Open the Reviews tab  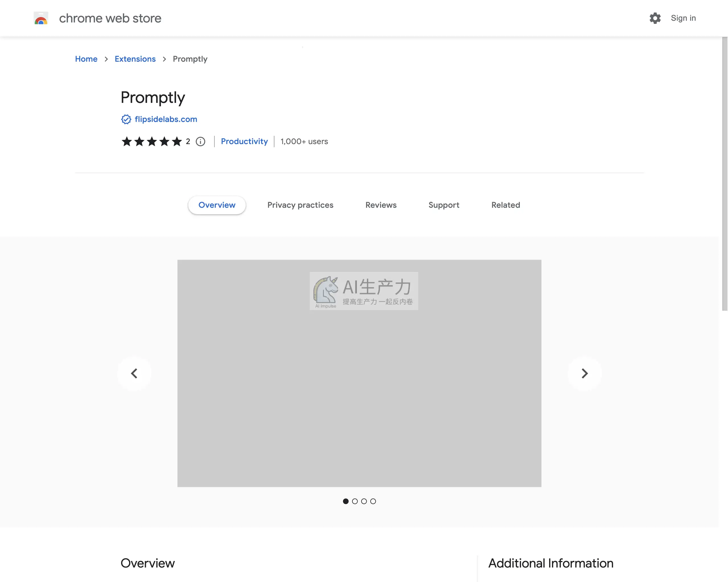tap(381, 205)
